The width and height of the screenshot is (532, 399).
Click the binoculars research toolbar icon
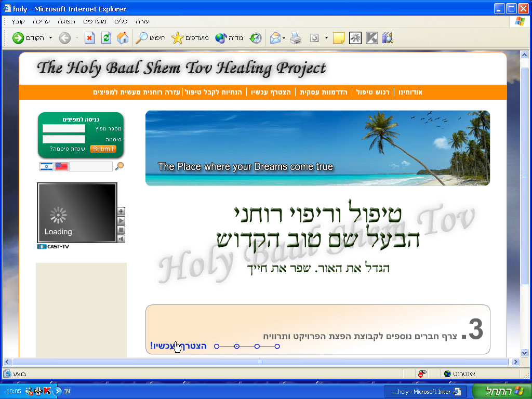click(x=388, y=38)
